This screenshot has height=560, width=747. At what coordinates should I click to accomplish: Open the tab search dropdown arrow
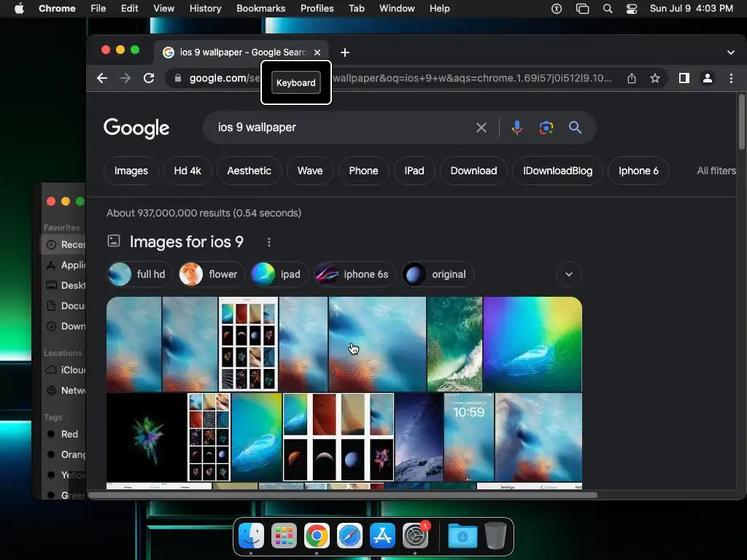[731, 52]
